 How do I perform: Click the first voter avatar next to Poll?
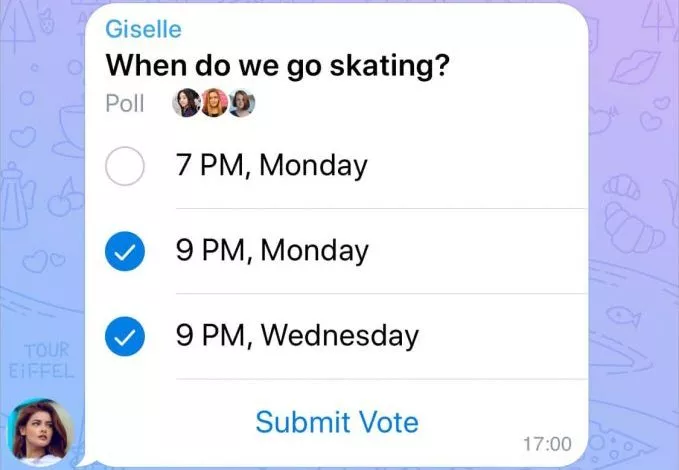pos(186,103)
